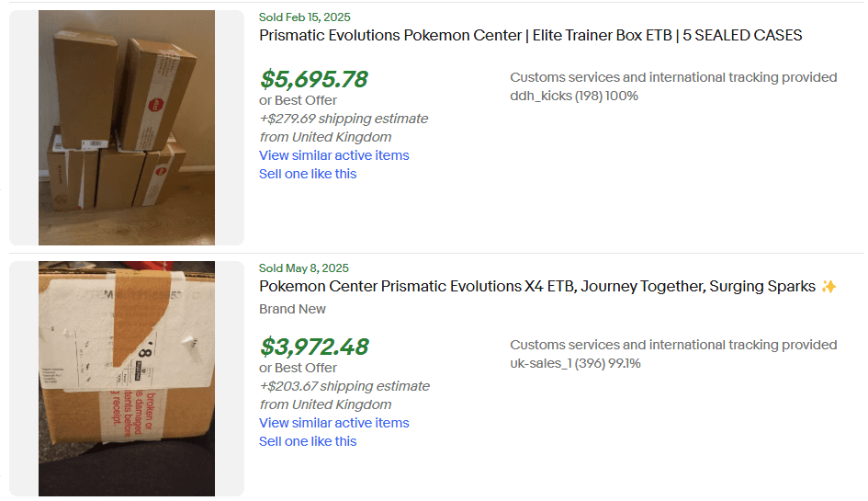This screenshot has height=501, width=868.
Task: Click the +$279.69 shipping estimate text
Action: point(344,120)
